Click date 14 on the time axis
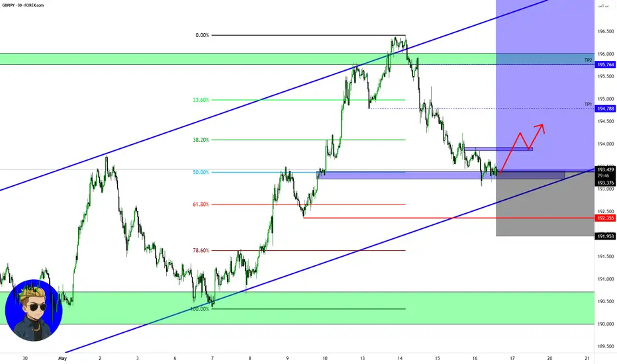This screenshot has height=364, width=617. point(400,359)
